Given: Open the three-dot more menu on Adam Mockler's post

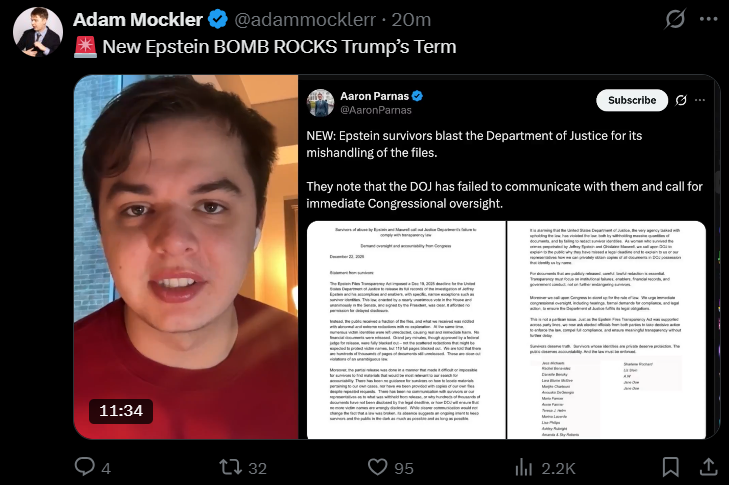Looking at the screenshot, I should pyautogui.click(x=709, y=19).
